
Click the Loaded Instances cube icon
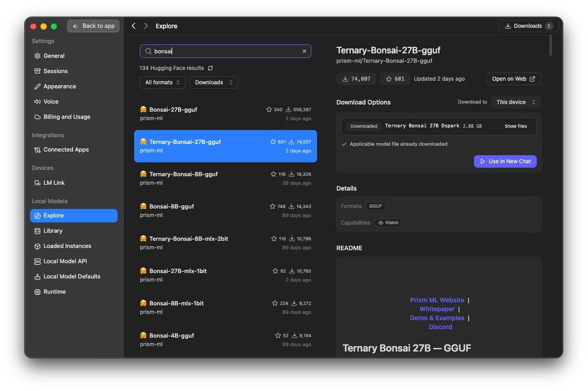pos(37,246)
